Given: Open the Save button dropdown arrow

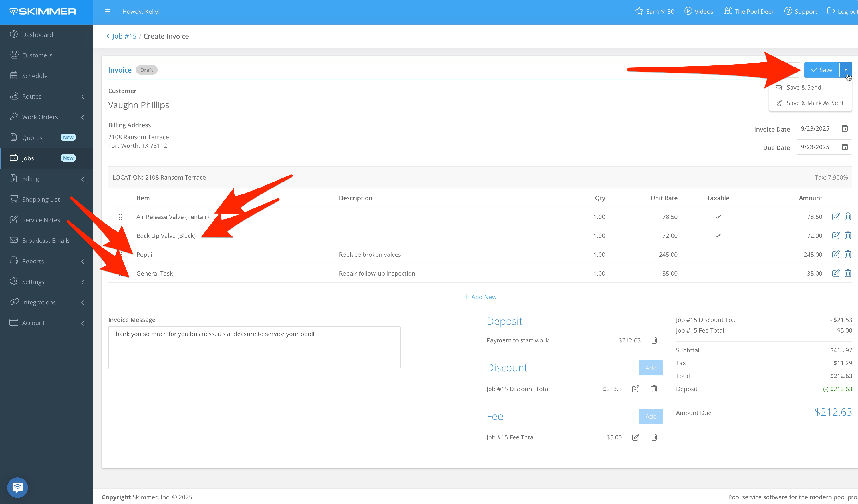Looking at the screenshot, I should pyautogui.click(x=846, y=70).
